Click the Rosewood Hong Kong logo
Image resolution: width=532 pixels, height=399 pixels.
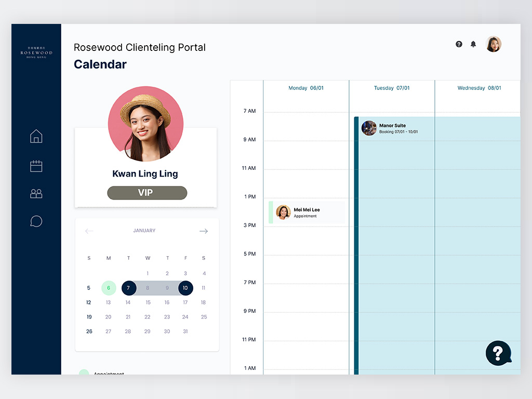[x=36, y=52]
